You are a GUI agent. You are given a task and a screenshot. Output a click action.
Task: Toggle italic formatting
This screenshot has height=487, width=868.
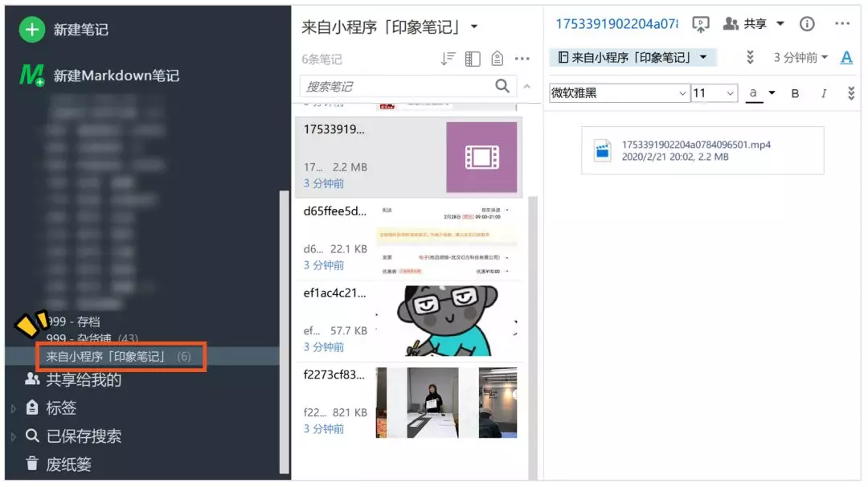pos(824,93)
